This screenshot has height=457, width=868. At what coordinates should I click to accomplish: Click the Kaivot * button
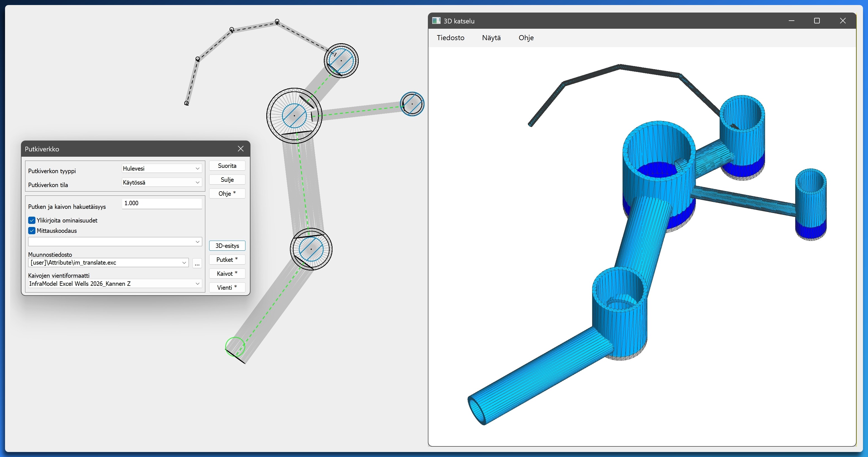click(227, 274)
